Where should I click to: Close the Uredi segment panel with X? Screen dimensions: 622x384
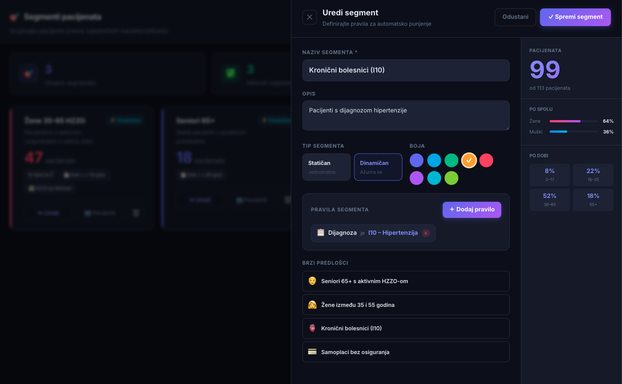click(x=309, y=17)
